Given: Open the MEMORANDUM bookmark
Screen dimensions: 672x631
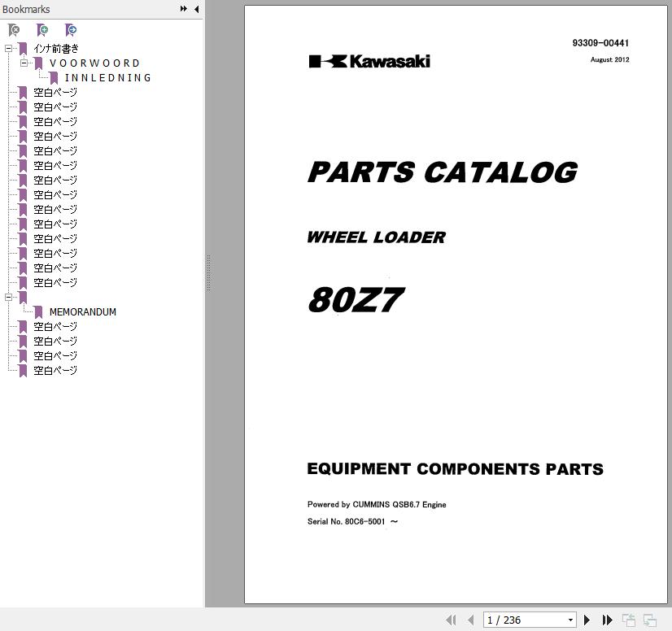Looking at the screenshot, I should click(83, 312).
